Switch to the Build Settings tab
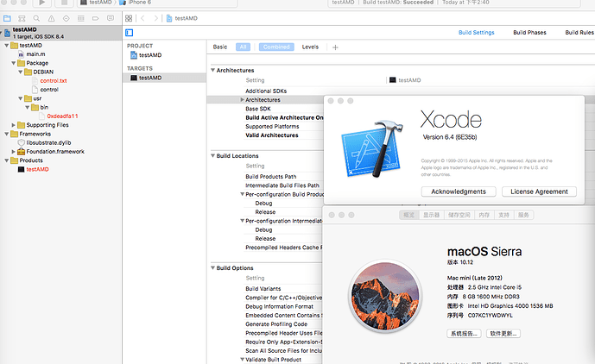The height and width of the screenshot is (364, 595). [476, 33]
